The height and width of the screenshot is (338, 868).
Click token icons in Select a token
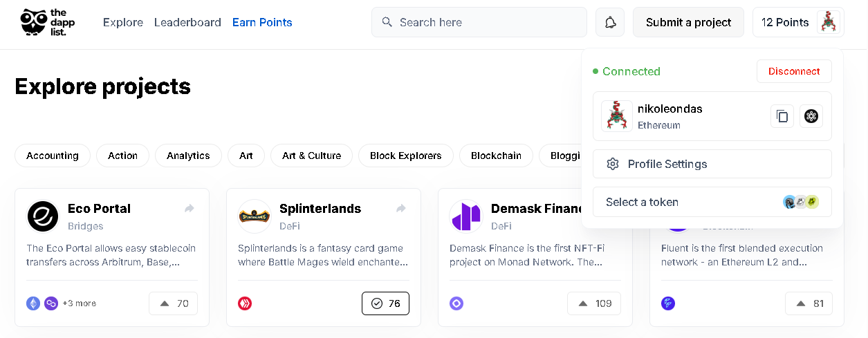pyautogui.click(x=801, y=202)
